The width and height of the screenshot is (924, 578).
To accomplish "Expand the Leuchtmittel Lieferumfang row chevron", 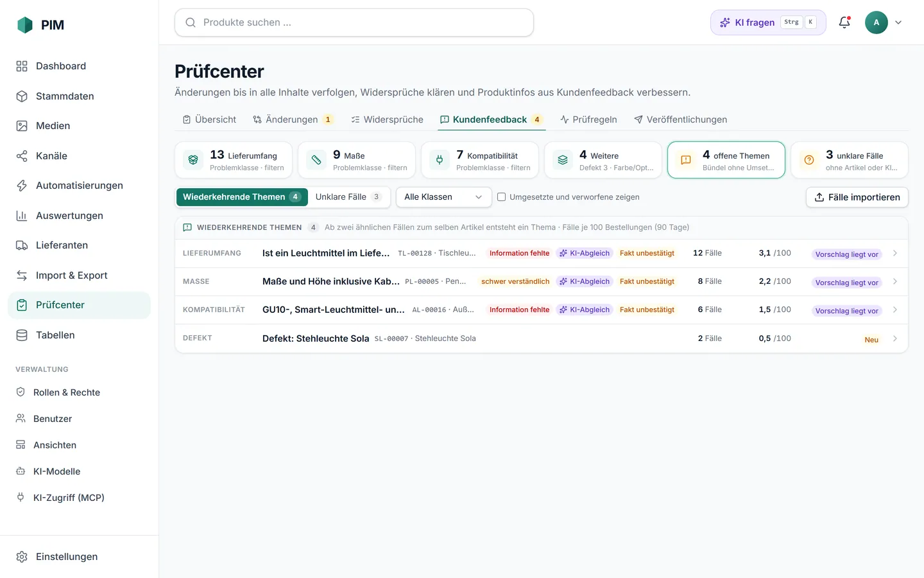I will pos(895,253).
